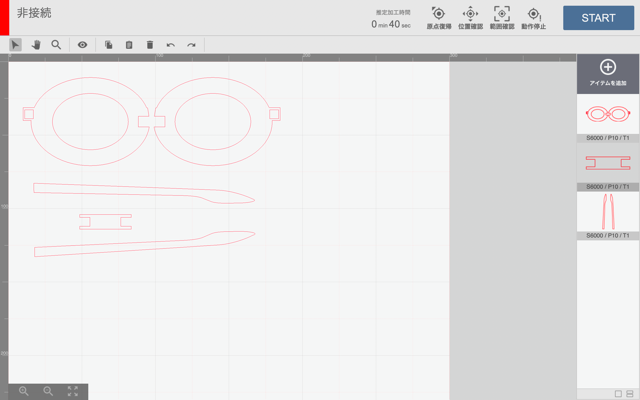Zoom in on the canvas with the plus magnifier
This screenshot has height=400, width=640.
[x=24, y=391]
